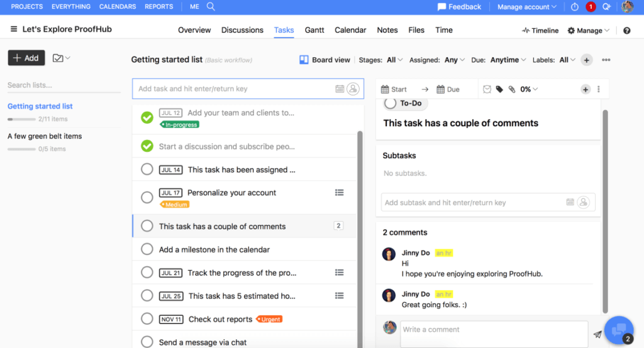Open subtasks list icon on Personalize your account
The width and height of the screenshot is (644, 348).
(x=339, y=192)
